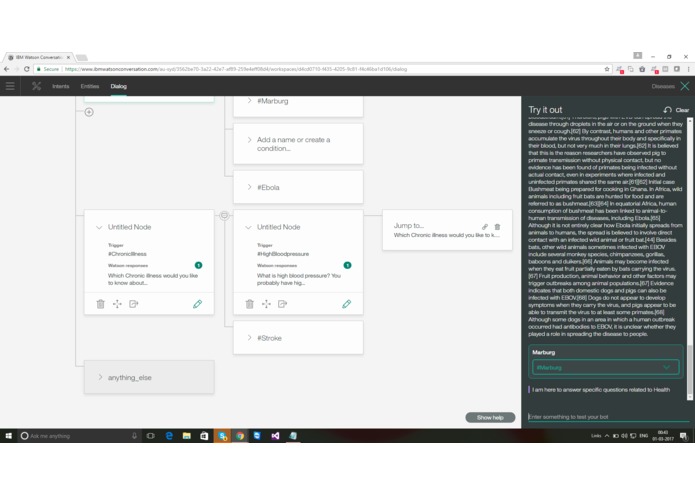Screen dimensions: 695x494
Task: Select the Dialog tab
Action: pos(118,86)
